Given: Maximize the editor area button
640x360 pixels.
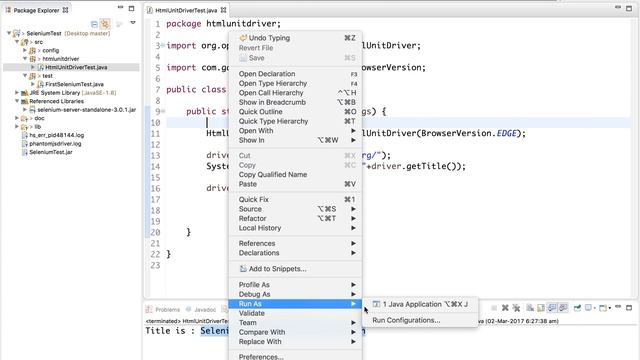Looking at the screenshot, I should (629, 8).
